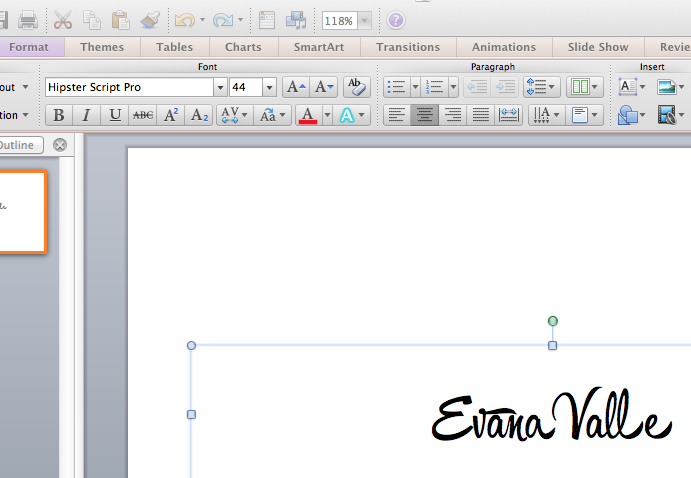Open the text columns dropdown
The height and width of the screenshot is (478, 691).
point(584,87)
